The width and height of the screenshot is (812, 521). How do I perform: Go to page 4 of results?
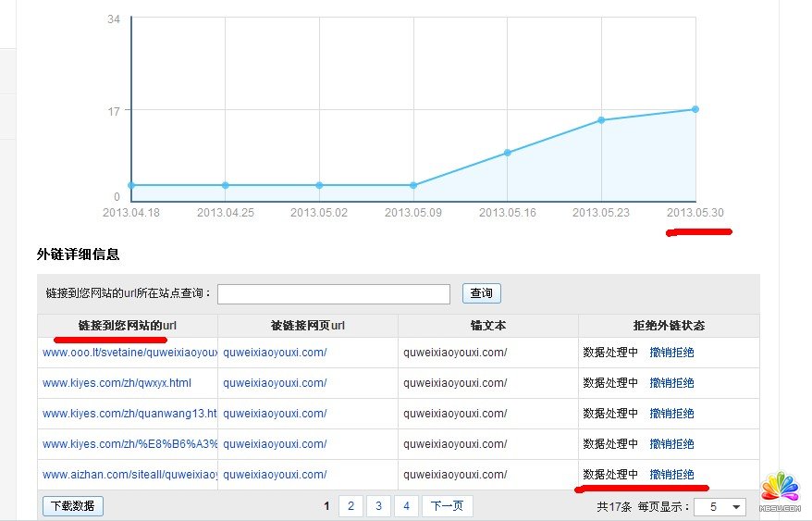tap(405, 506)
